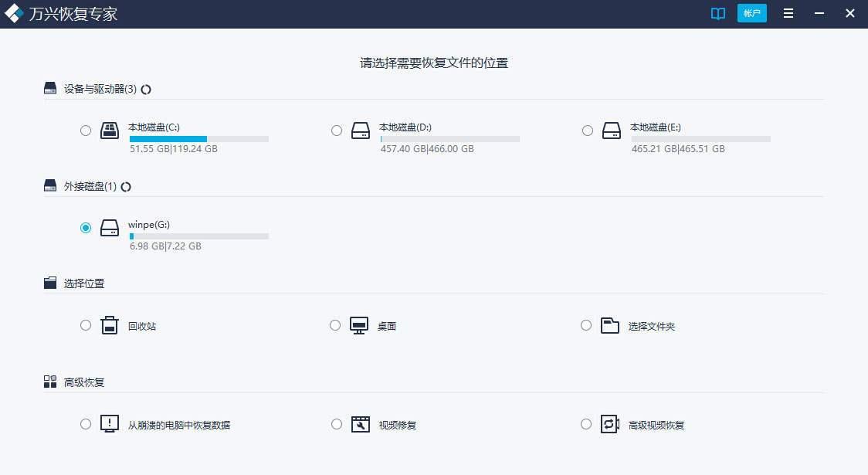Click the 465.21 GB|465.51 GB text

[x=677, y=149]
